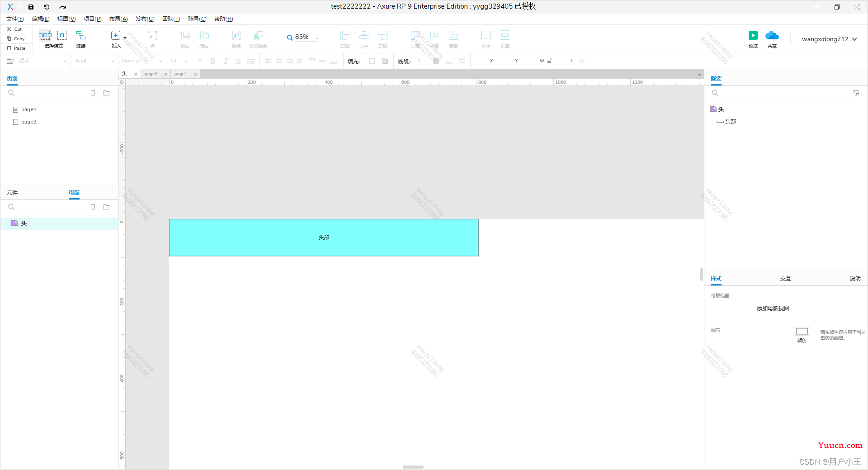The image size is (868, 470).
Task: Click the Save icon in title bar
Action: 31,7
